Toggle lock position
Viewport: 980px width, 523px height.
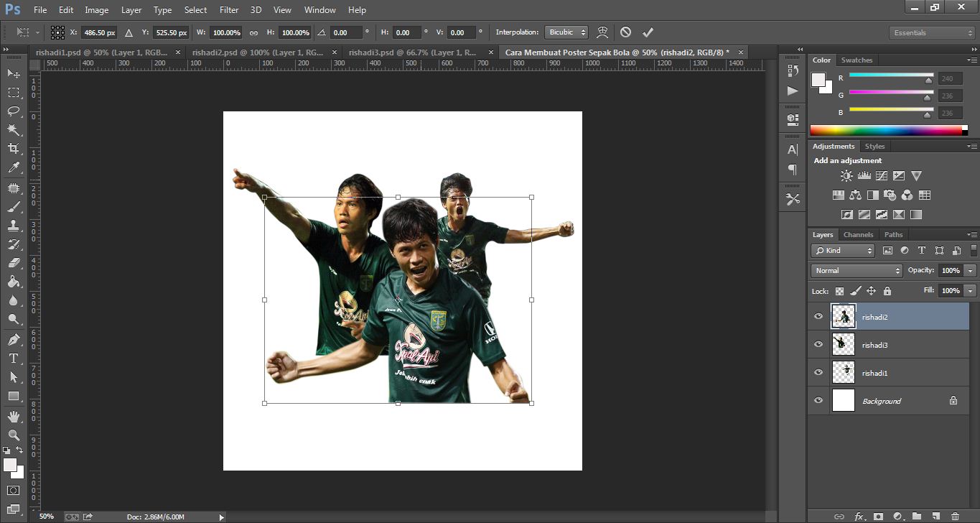(871, 291)
